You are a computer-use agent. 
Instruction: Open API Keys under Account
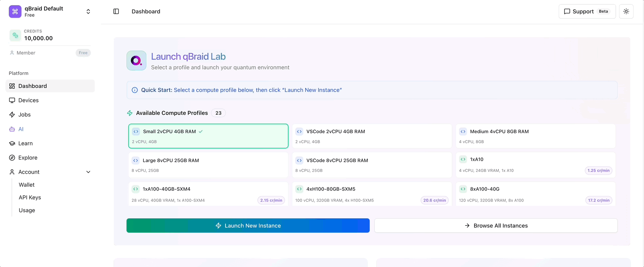tap(30, 198)
